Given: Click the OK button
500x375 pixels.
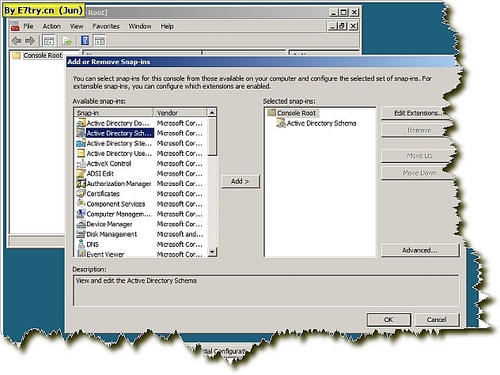Looking at the screenshot, I should (389, 319).
